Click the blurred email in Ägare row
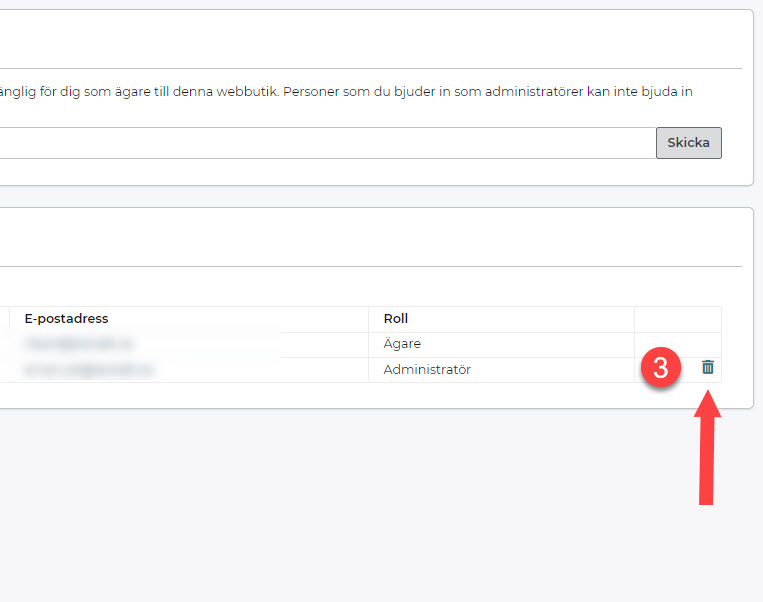 point(80,344)
